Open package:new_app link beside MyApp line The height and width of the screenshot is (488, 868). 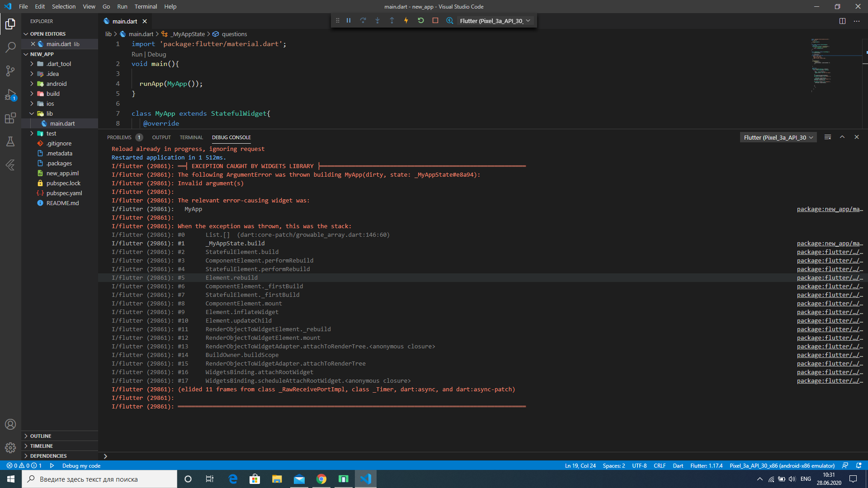click(x=830, y=209)
